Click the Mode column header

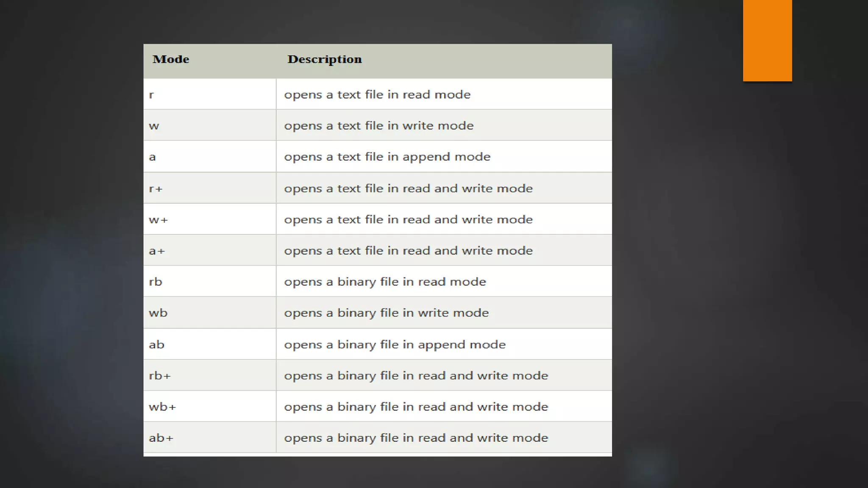coord(171,59)
